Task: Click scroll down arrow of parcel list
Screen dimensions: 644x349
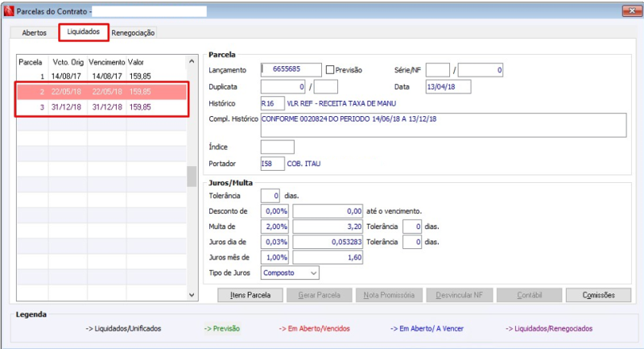Action: [192, 295]
